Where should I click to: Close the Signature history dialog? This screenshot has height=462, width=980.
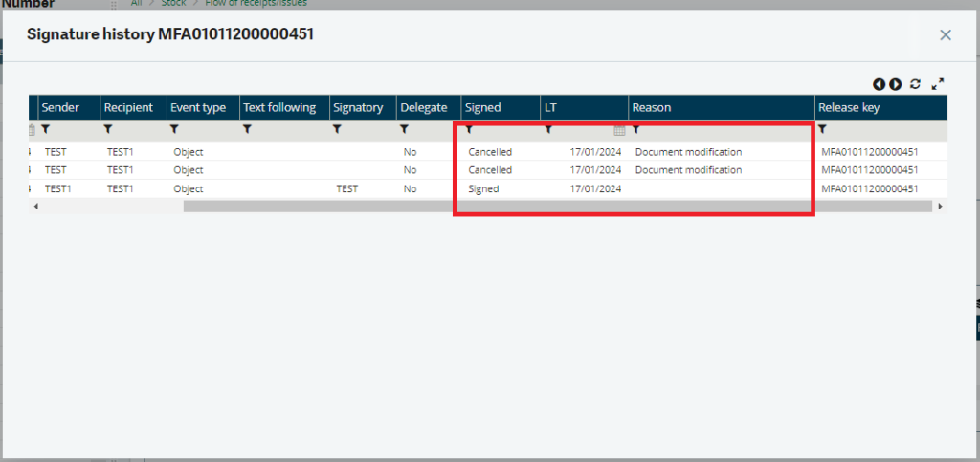click(x=945, y=35)
